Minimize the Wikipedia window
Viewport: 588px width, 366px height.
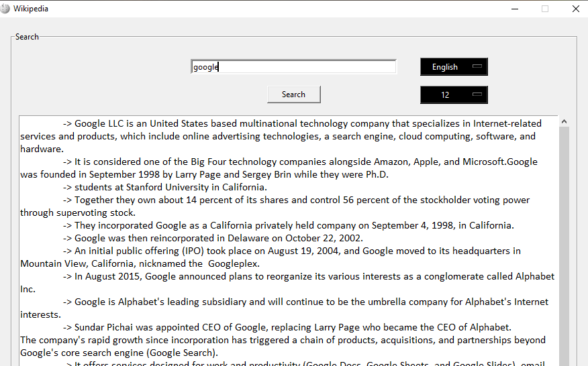[x=515, y=9]
